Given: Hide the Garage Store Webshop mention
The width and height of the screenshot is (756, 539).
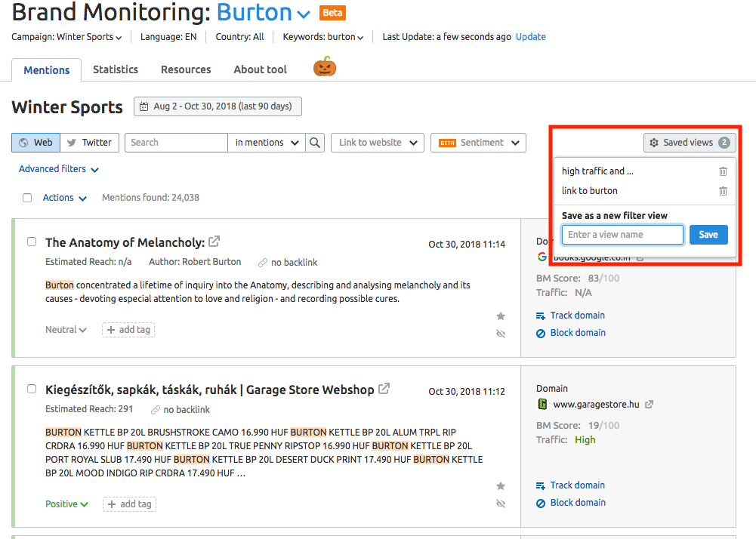Looking at the screenshot, I should [501, 504].
